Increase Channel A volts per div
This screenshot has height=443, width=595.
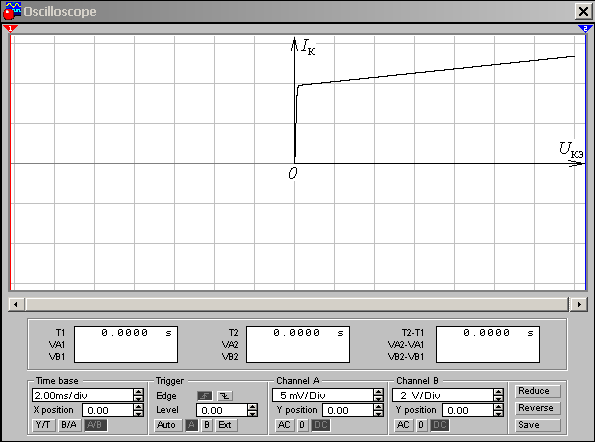378,392
